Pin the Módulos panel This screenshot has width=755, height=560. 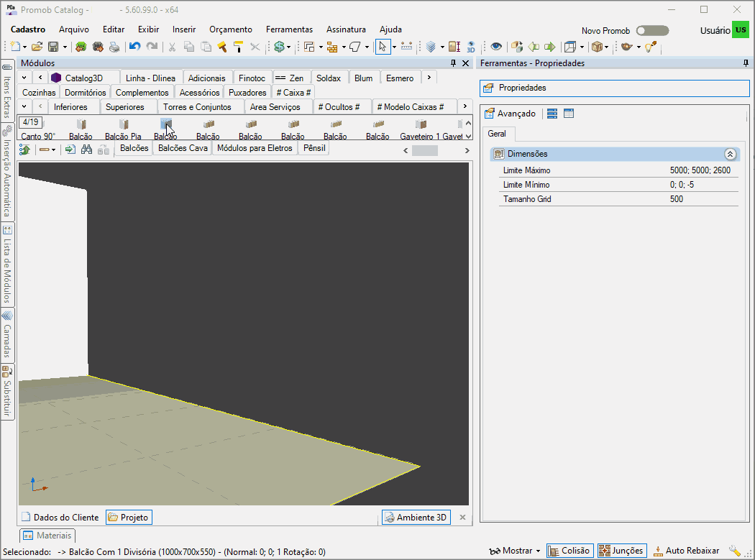pyautogui.click(x=453, y=63)
